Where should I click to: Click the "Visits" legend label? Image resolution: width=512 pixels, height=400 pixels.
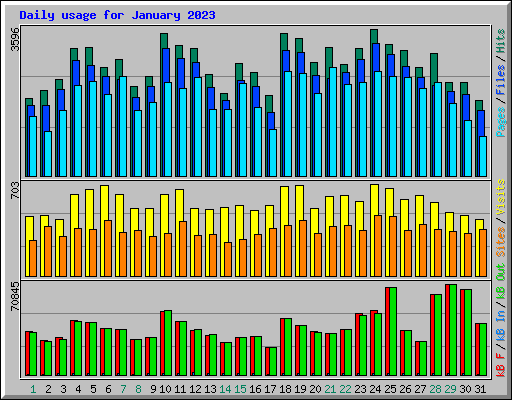coord(501,197)
